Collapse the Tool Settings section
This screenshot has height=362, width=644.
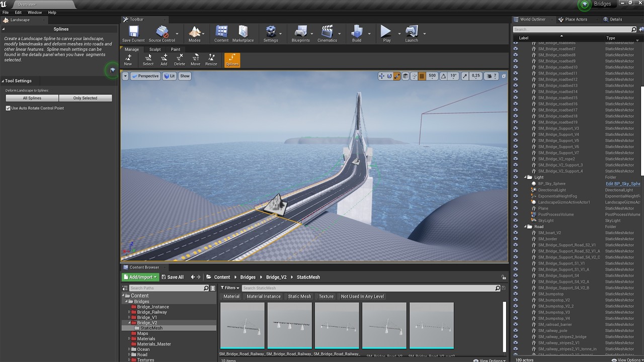[3, 80]
